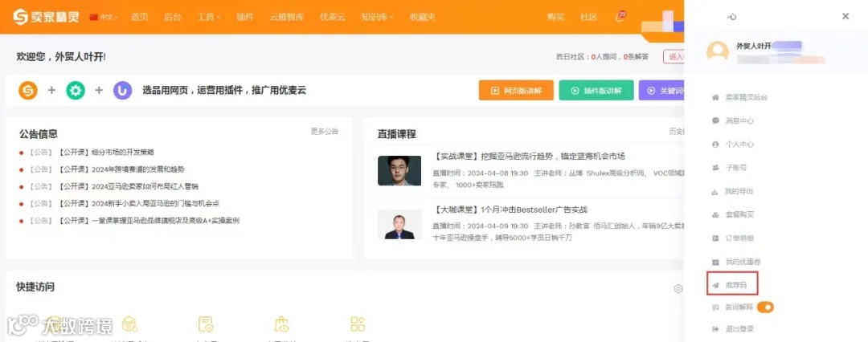Open 云雅智库 in top navigation
The image size is (868, 342).
click(x=287, y=17)
